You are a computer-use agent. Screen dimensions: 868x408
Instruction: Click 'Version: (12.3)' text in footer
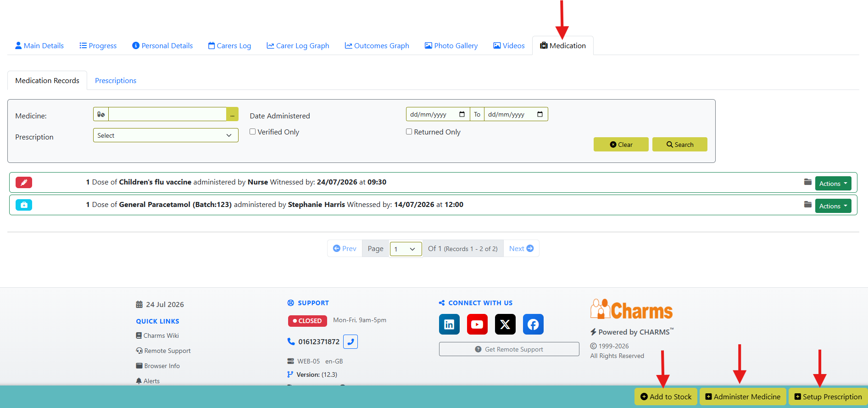pos(317,374)
